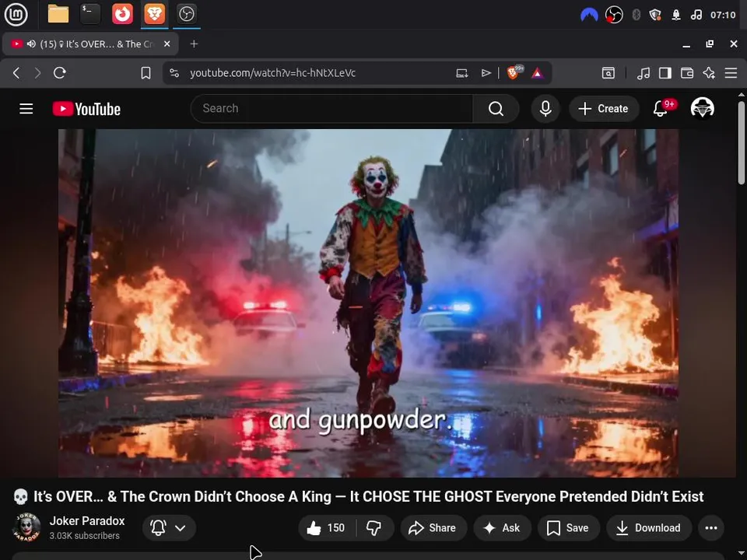
Task: Click the magnifier search button
Action: click(496, 109)
